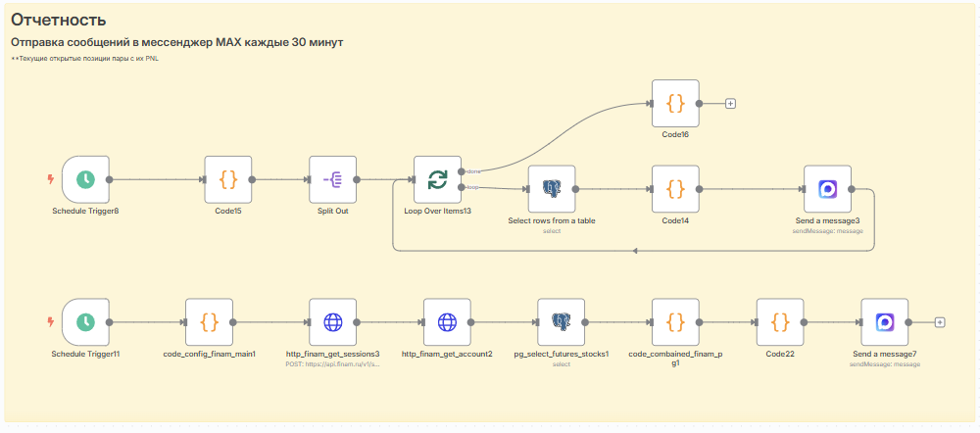Image resolution: width=980 pixels, height=433 pixels.
Task: Add a node after Send a message7
Action: click(940, 322)
